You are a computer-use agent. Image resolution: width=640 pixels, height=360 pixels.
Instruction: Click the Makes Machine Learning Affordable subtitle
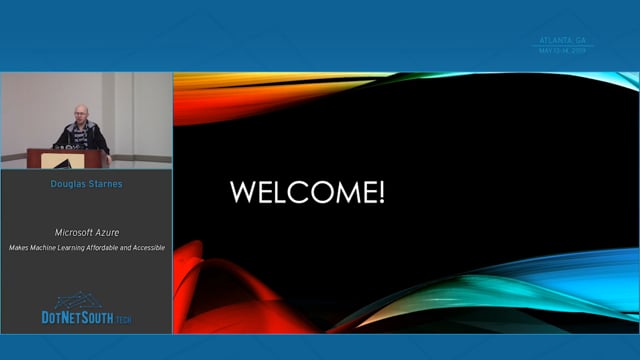coord(87,248)
